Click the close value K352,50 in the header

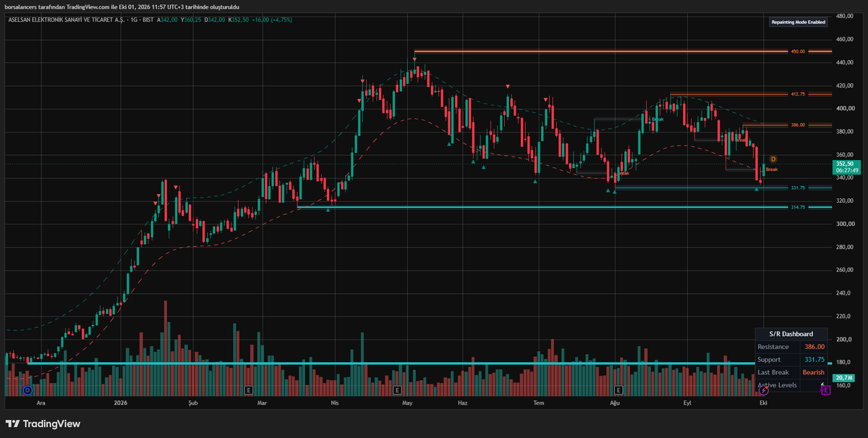[x=239, y=20]
